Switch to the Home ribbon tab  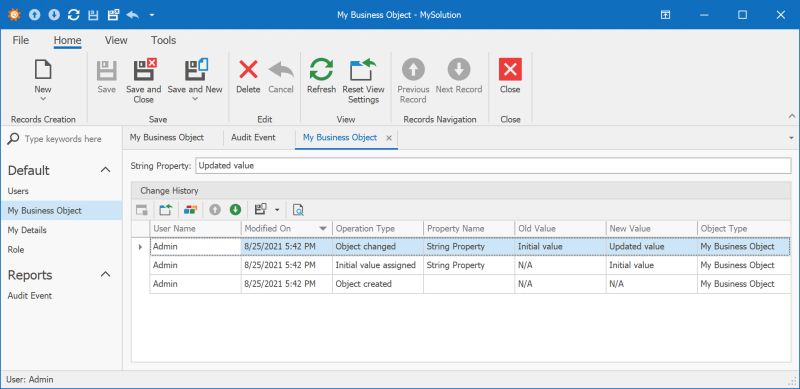67,40
